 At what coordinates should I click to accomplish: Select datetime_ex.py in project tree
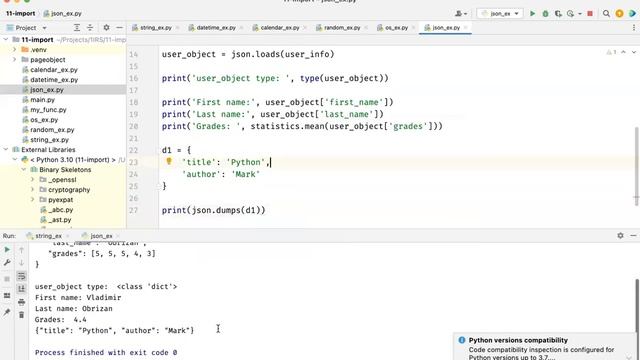(x=53, y=80)
